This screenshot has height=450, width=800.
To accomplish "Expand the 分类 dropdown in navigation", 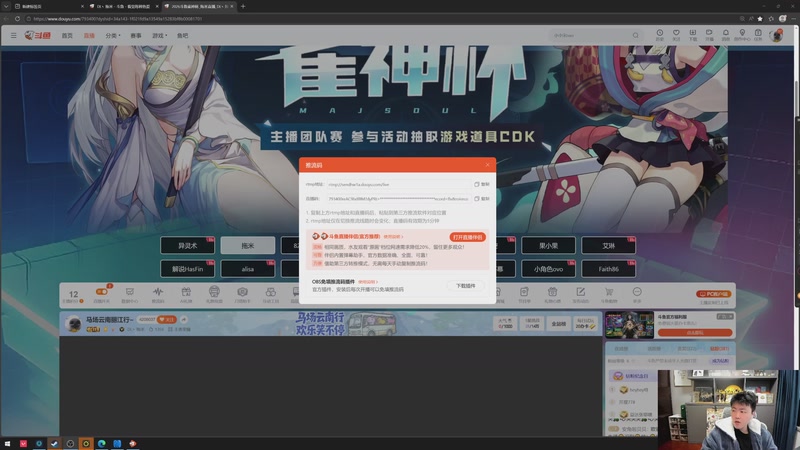I will click(x=113, y=36).
